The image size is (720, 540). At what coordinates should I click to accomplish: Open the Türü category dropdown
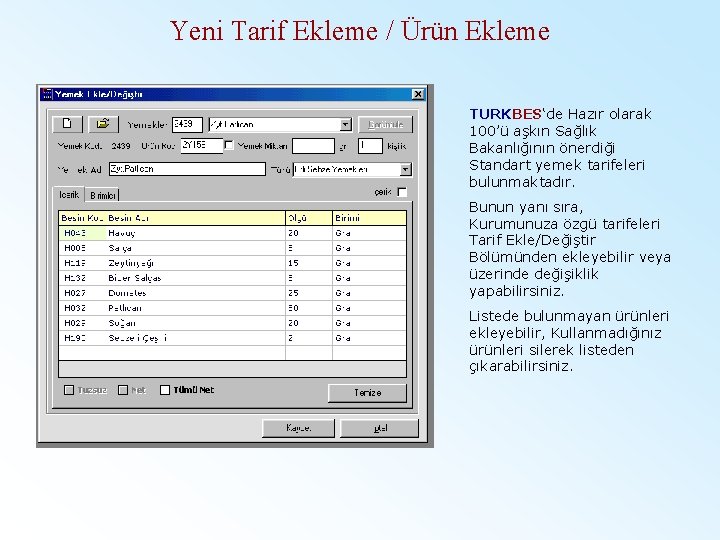point(405,169)
